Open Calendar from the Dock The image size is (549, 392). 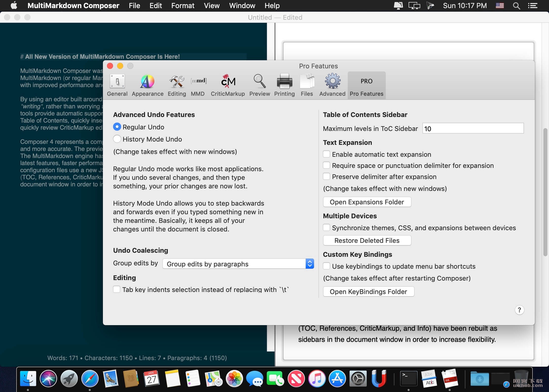tap(151, 379)
